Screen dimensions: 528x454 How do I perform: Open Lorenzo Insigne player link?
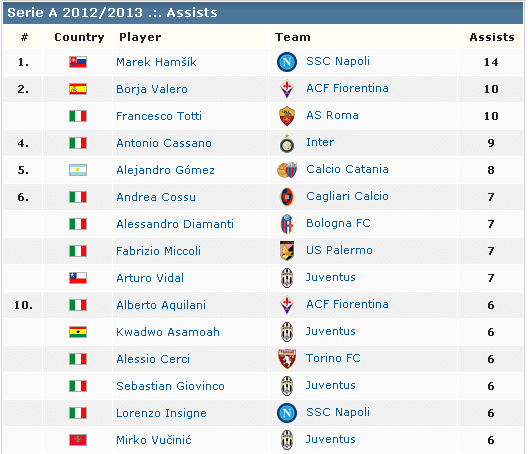[161, 413]
